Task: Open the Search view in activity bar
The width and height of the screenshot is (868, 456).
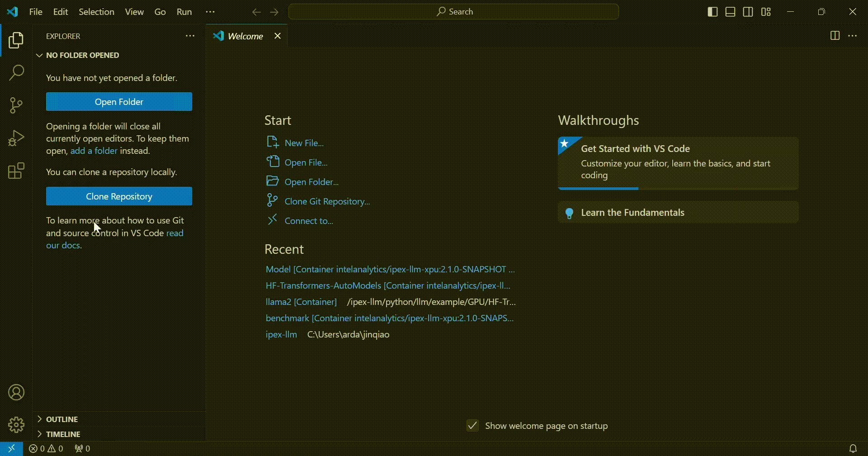Action: [16, 73]
